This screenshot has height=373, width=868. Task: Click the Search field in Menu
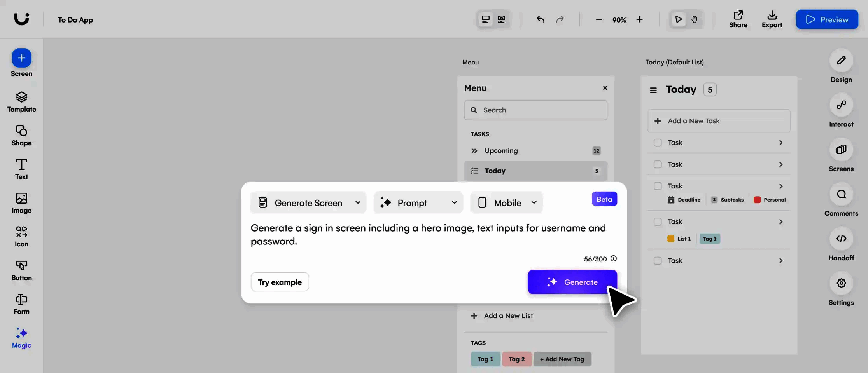pos(536,110)
